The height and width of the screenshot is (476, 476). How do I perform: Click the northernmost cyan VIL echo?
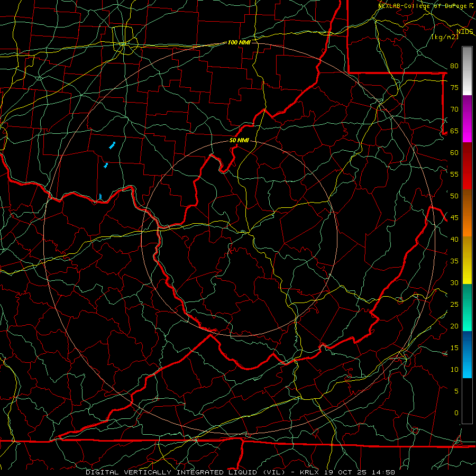[112, 145]
